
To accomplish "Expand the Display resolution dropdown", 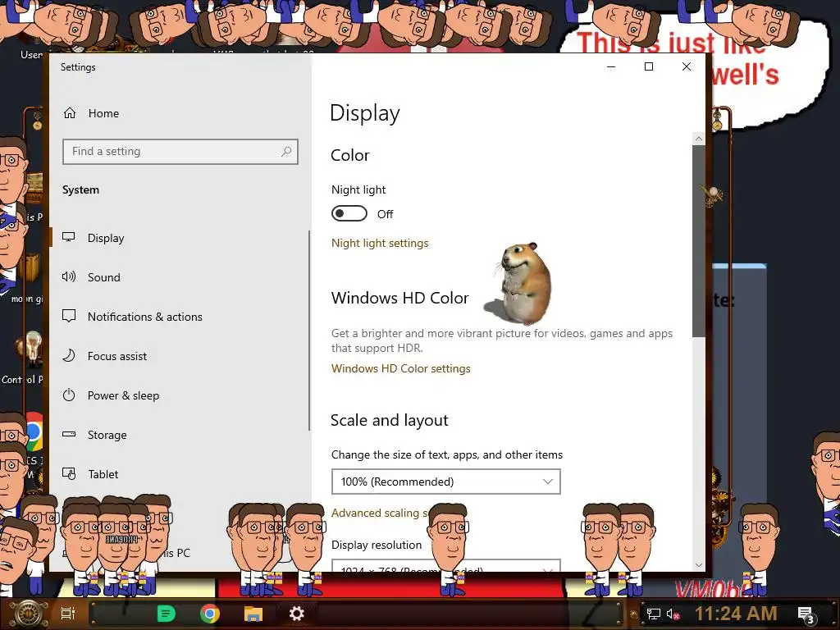I will 445,566.
